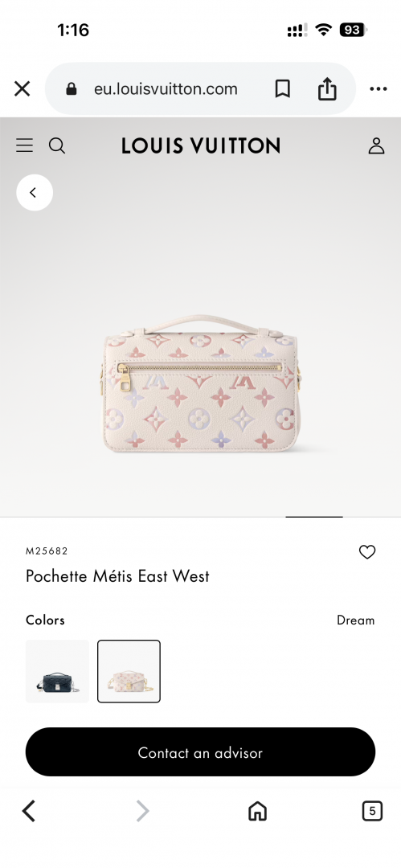Open the Louis Vuitton hamburger menu
Image resolution: width=401 pixels, height=868 pixels.
pyautogui.click(x=24, y=145)
